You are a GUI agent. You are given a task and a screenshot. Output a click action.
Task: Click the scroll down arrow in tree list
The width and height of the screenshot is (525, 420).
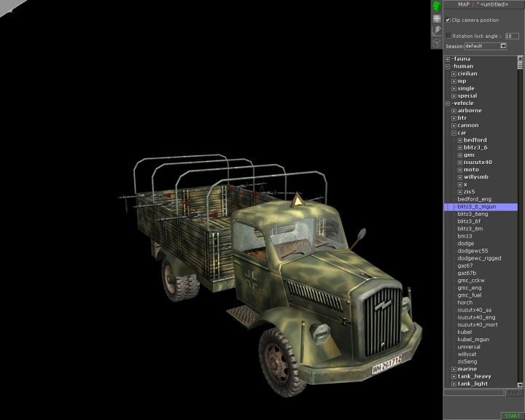(521, 384)
